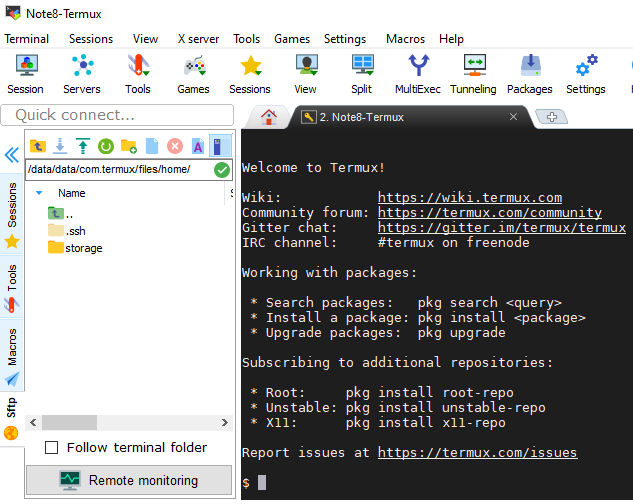Viewport: 633px width, 504px height.
Task: Click the remote path input field
Action: point(118,170)
